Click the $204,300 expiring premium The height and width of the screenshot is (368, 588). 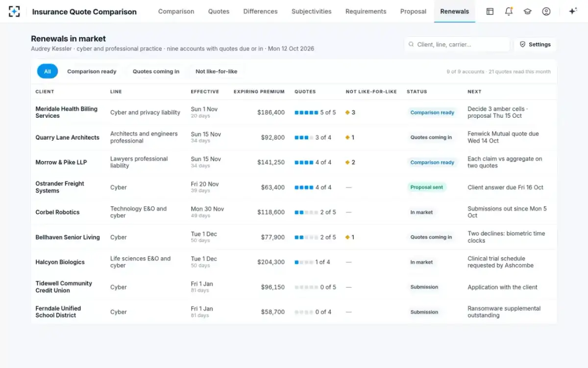271,262
